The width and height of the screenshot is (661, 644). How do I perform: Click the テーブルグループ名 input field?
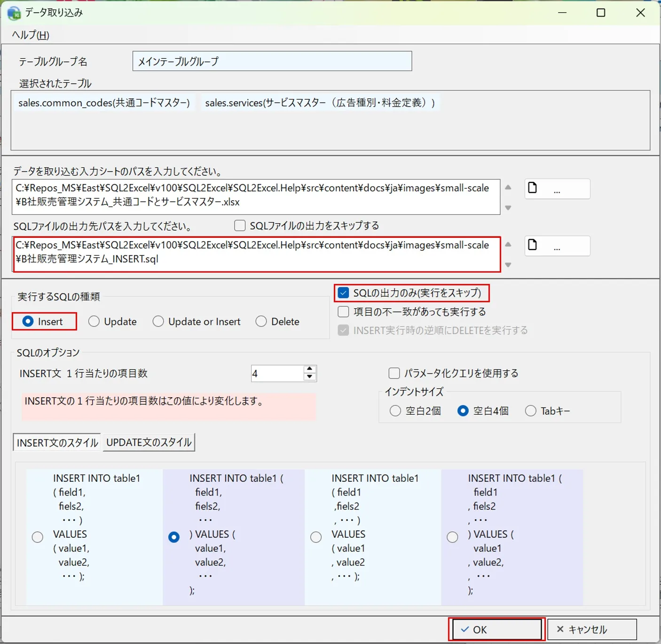(272, 61)
